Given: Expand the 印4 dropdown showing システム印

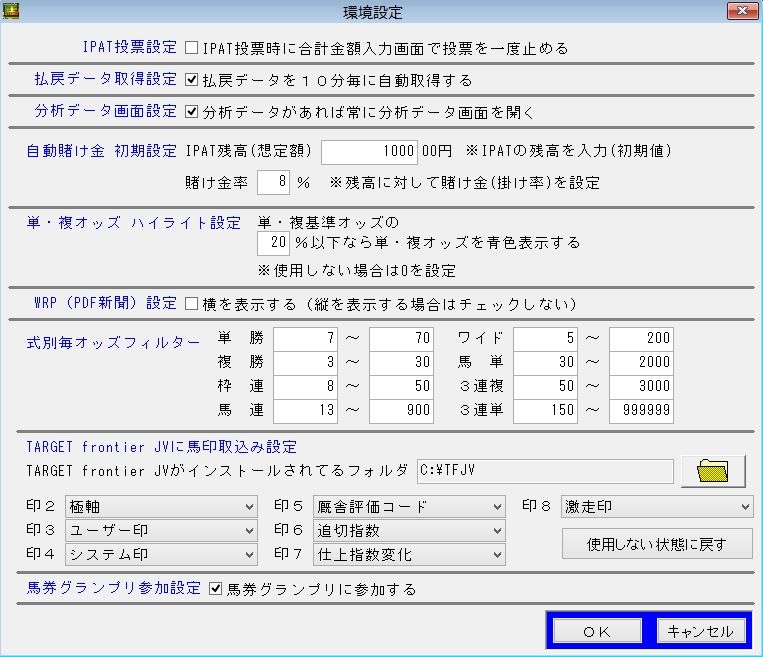Looking at the screenshot, I should 161,554.
